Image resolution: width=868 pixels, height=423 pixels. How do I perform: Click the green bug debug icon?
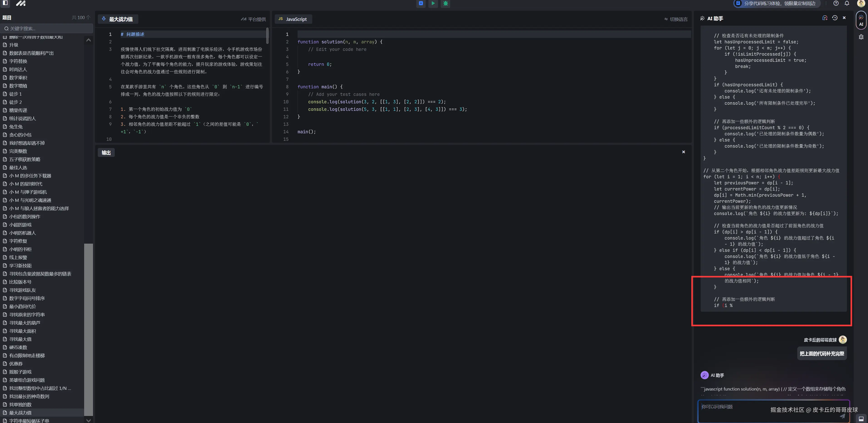coord(445,3)
